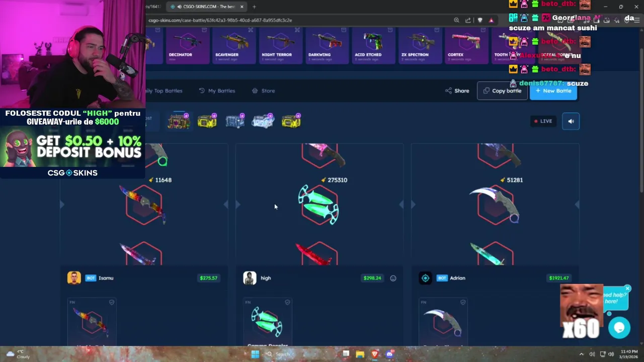
Task: Click the Brave rewards triangle icon
Action: pyautogui.click(x=491, y=20)
